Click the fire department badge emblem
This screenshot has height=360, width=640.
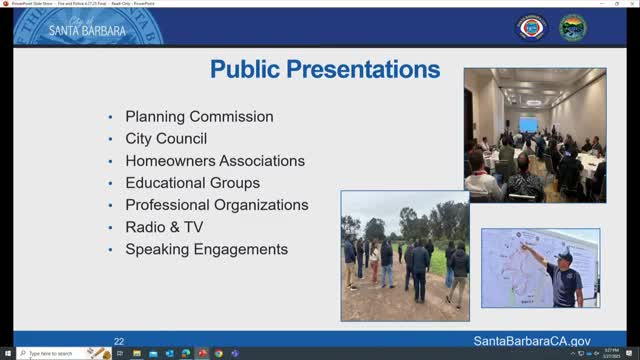531,27
